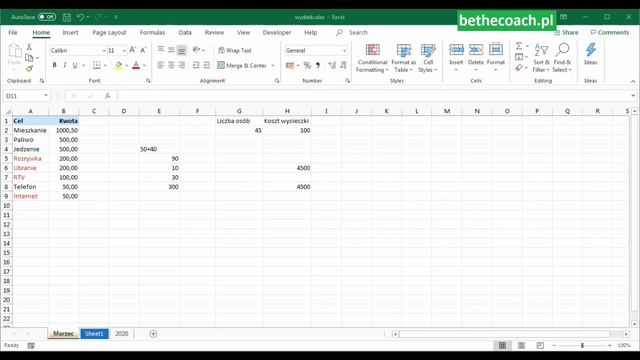The width and height of the screenshot is (640, 360).
Task: Click the Copy icon
Action: (29, 58)
